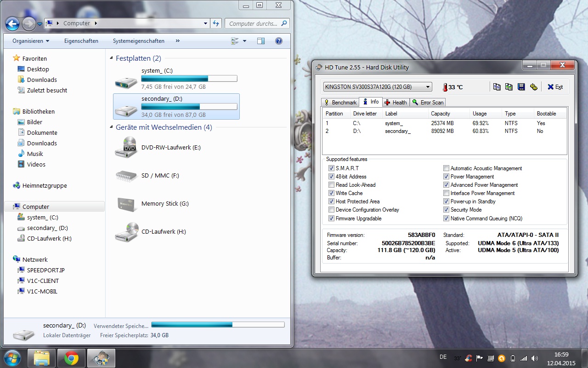588x368 pixels.
Task: Click the Computer durchsuchen search field
Action: tap(257, 23)
